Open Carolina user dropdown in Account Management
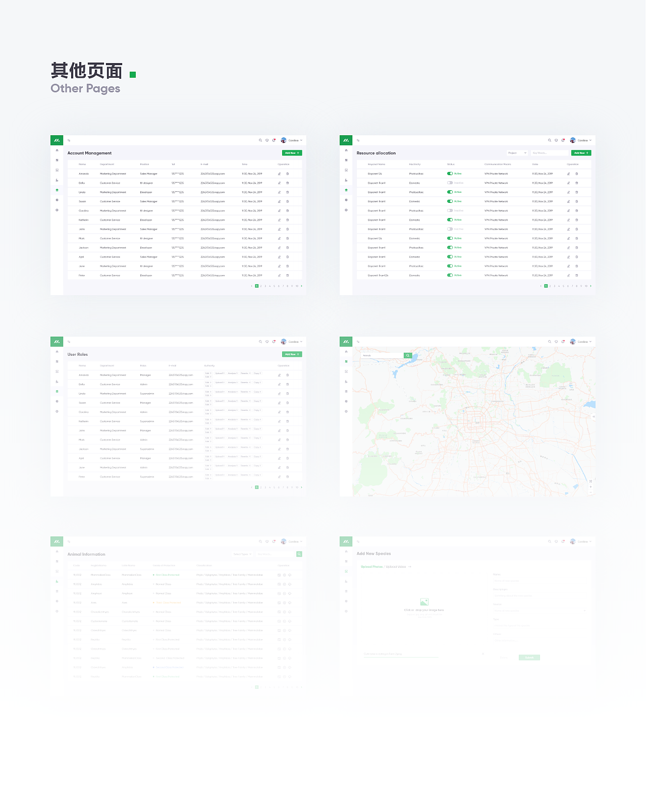This screenshot has height=812, width=646. [292, 140]
